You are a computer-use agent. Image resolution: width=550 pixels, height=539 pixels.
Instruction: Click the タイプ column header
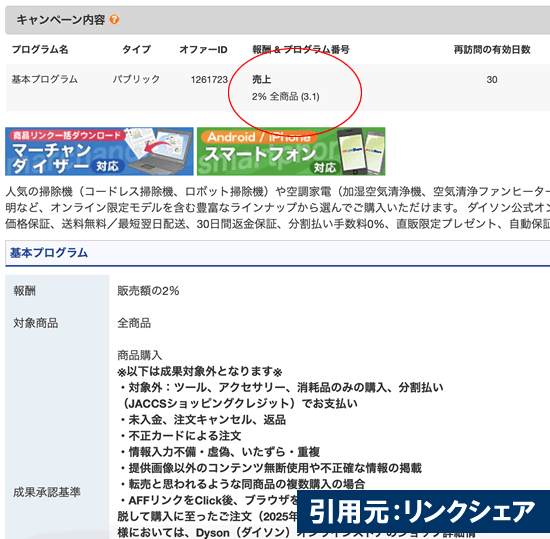tap(136, 49)
